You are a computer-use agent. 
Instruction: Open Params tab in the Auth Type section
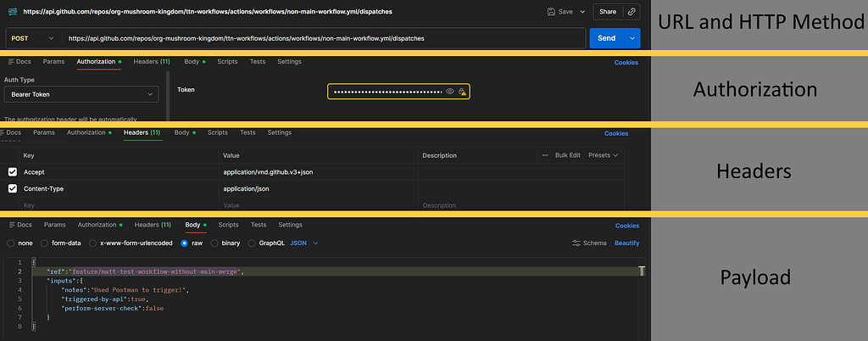pos(53,61)
